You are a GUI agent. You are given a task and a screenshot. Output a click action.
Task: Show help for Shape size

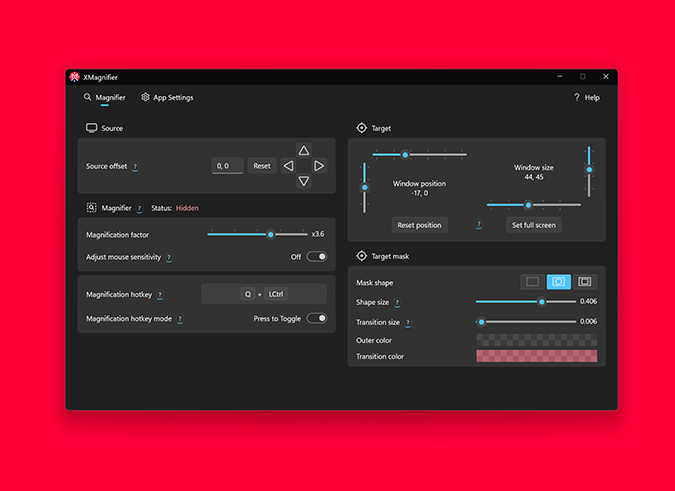click(x=398, y=302)
